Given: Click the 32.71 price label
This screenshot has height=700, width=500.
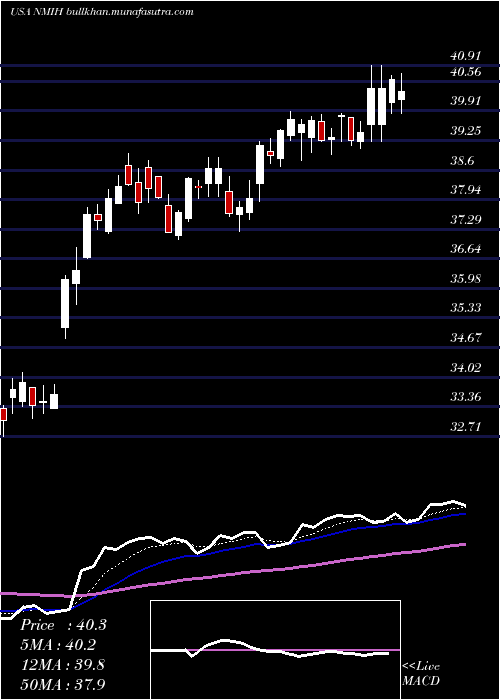Looking at the screenshot, I should coord(466,426).
